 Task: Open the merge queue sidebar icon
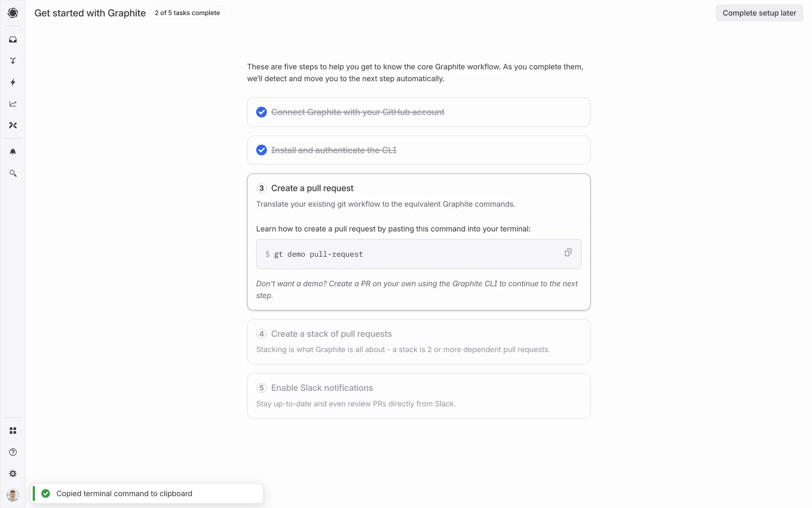13,61
